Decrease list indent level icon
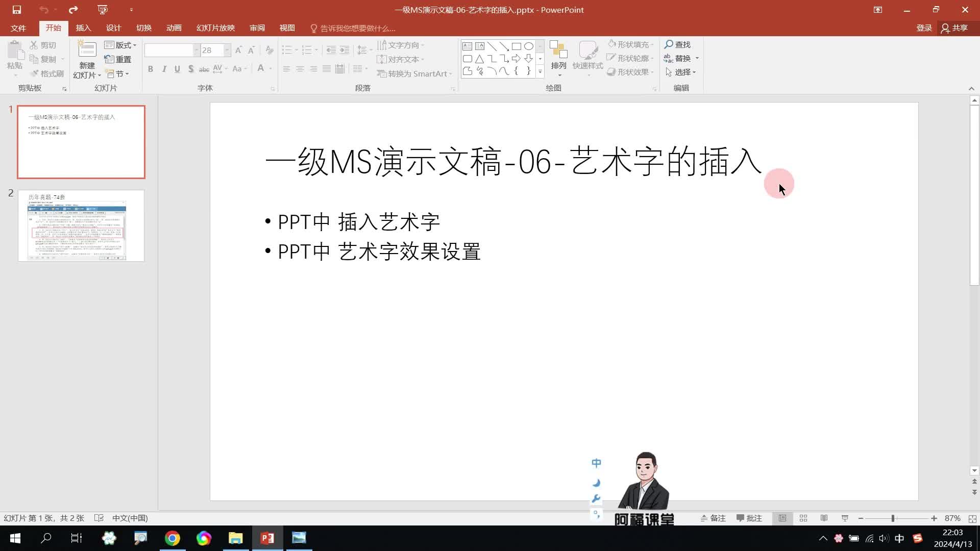 tap(331, 50)
